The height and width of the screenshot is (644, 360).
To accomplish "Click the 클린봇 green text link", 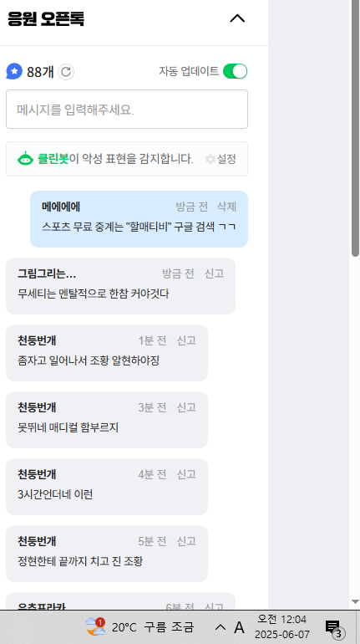I will click(x=53, y=159).
